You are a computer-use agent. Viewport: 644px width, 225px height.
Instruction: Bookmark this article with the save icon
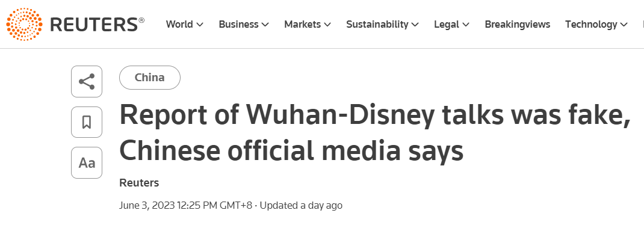tap(87, 122)
